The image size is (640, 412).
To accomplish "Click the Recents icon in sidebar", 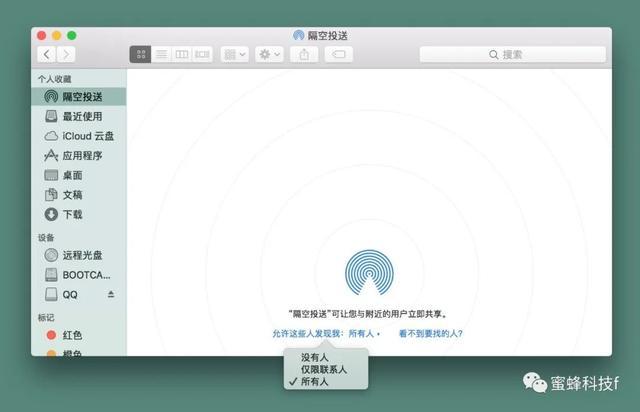I will 51,116.
